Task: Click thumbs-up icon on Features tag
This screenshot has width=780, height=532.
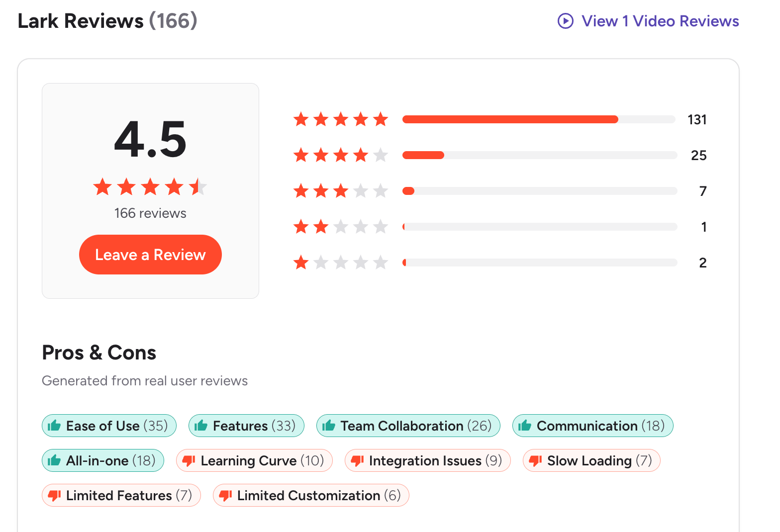Action: 201,426
